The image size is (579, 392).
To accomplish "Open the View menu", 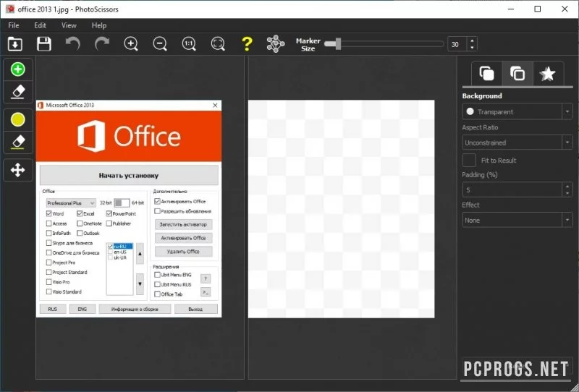I will point(69,25).
